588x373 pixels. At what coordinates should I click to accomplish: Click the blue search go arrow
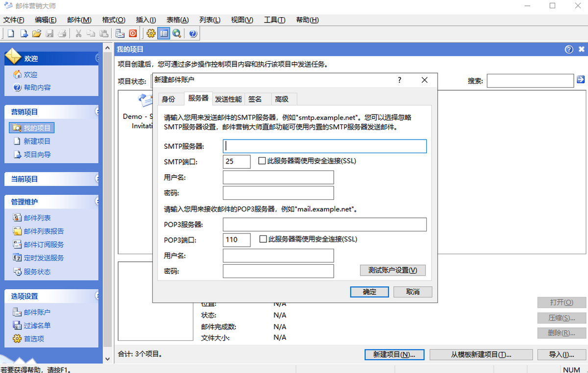(x=581, y=80)
